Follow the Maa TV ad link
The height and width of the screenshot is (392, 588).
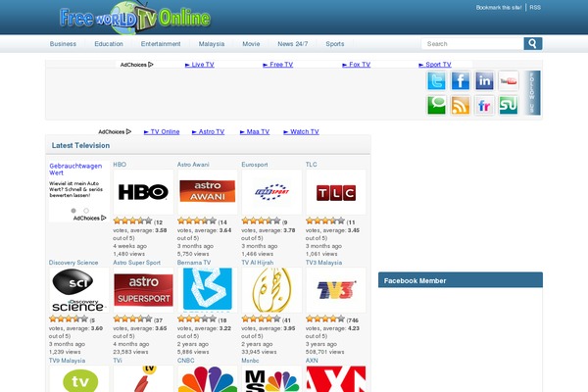255,131
